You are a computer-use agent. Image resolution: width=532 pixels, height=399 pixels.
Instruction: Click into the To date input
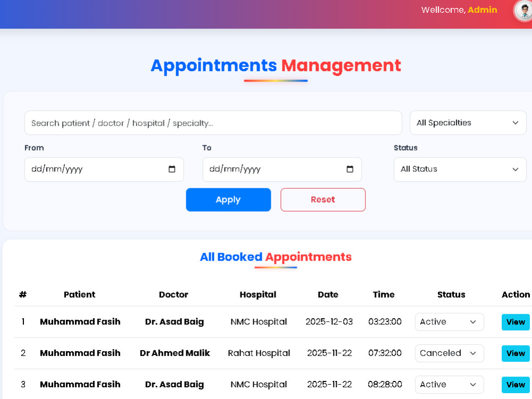[x=281, y=169]
